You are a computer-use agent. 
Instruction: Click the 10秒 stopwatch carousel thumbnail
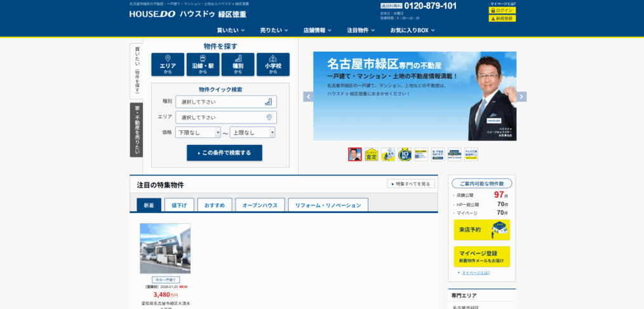point(405,154)
